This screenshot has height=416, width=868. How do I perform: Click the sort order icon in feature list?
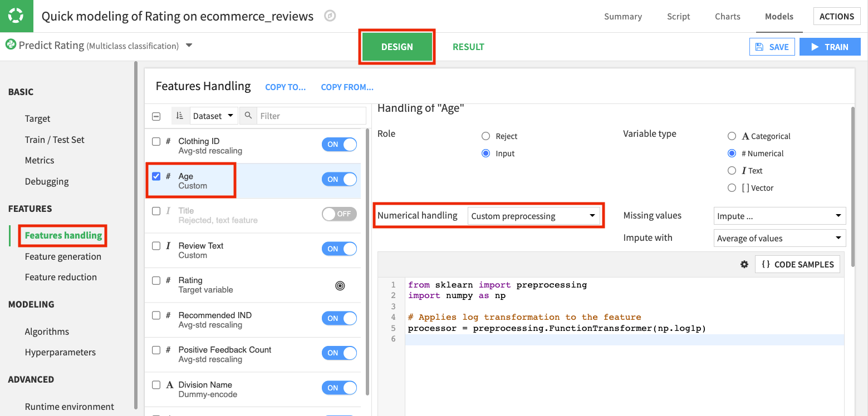click(x=179, y=116)
